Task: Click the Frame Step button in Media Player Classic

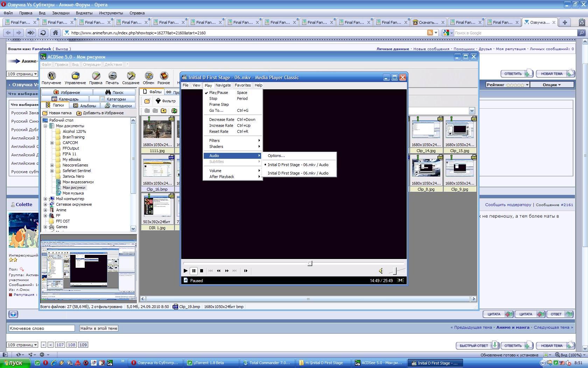Action: pos(246,271)
